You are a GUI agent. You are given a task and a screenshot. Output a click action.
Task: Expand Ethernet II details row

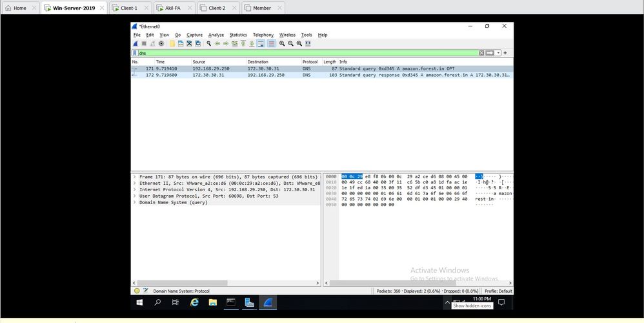(x=134, y=183)
